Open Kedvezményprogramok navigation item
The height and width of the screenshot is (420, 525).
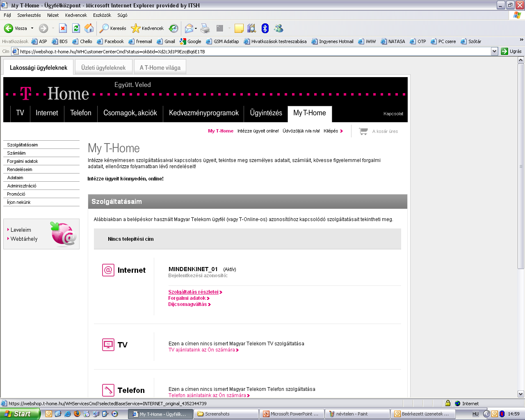click(x=204, y=113)
